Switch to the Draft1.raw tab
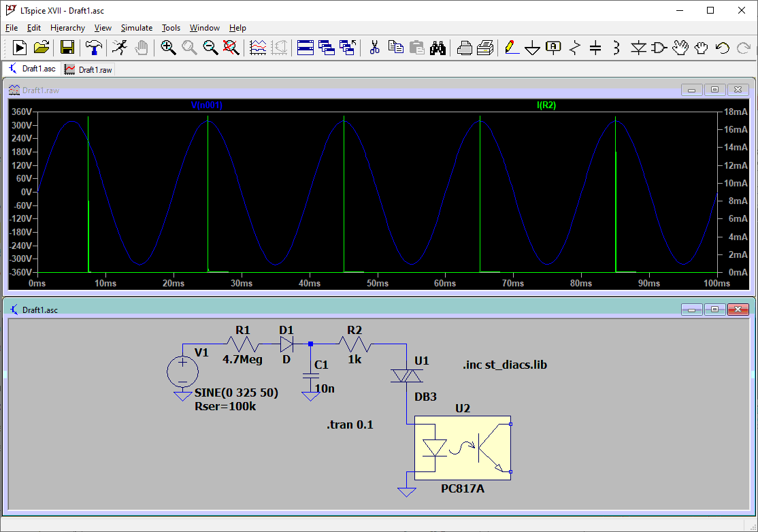The image size is (758, 532). pyautogui.click(x=88, y=69)
